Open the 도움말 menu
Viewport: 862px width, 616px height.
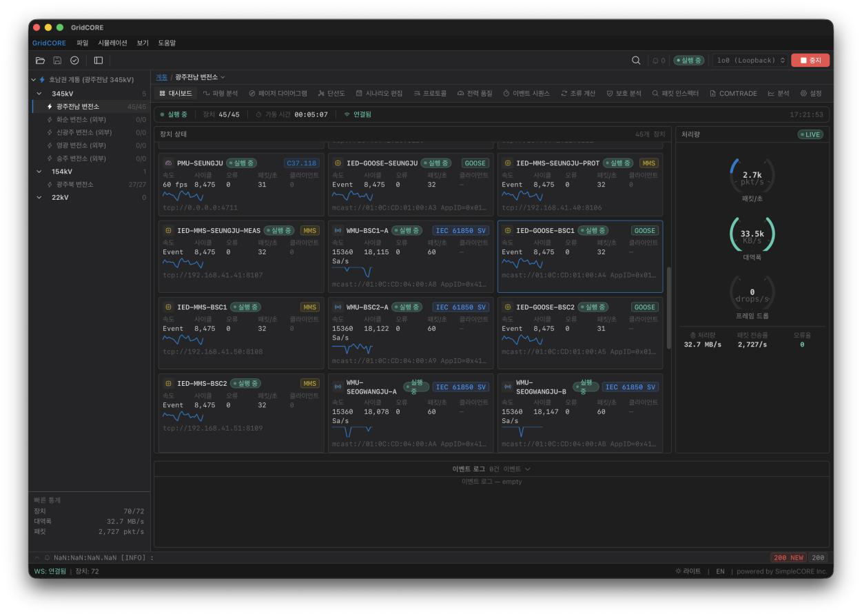(x=167, y=43)
